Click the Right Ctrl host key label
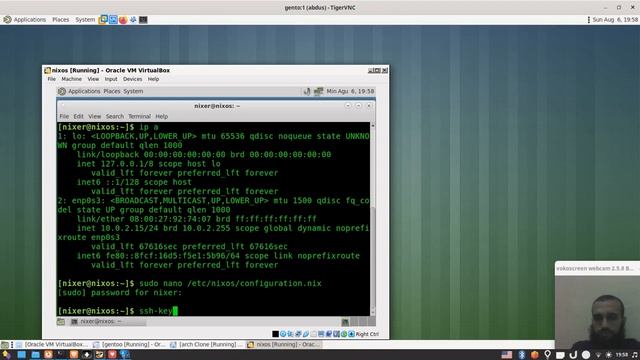The height and width of the screenshot is (360, 640). [367, 334]
